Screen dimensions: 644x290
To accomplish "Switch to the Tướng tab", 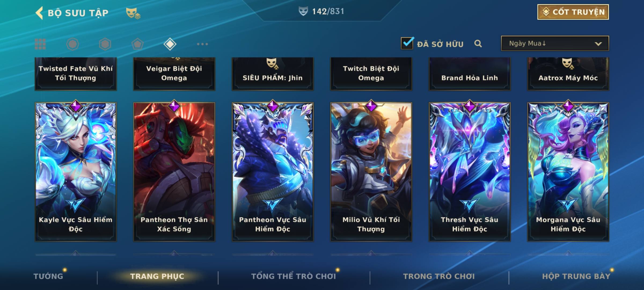I will click(x=48, y=276).
